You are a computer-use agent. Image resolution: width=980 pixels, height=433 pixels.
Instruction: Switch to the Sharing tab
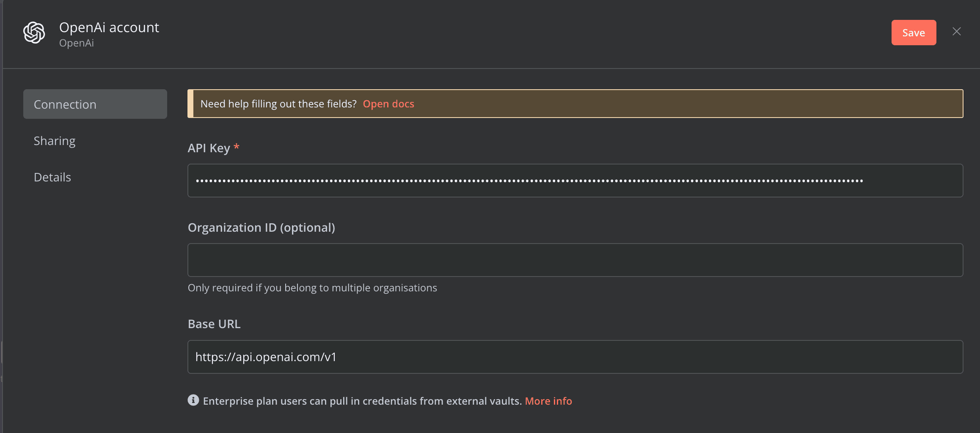point(55,141)
